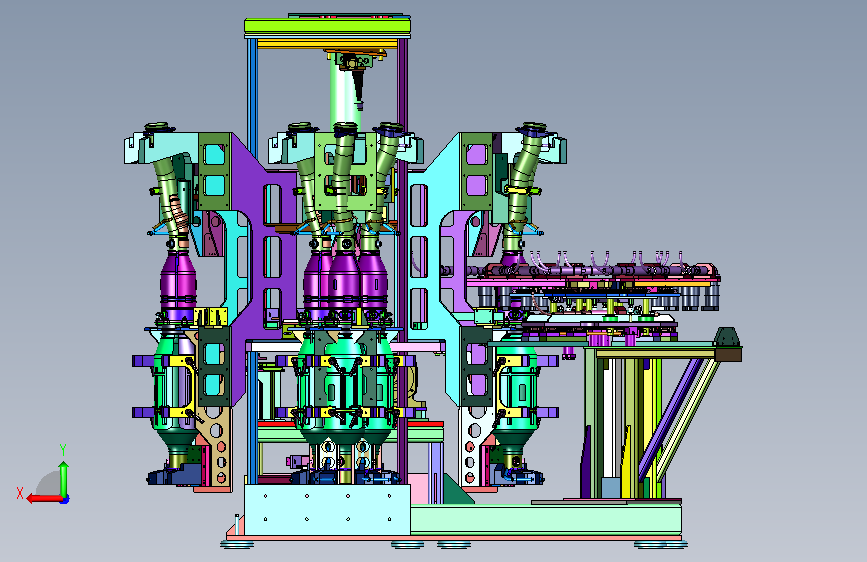
Task: Select the long pale-green base beam at bottom right
Action: coord(546,519)
